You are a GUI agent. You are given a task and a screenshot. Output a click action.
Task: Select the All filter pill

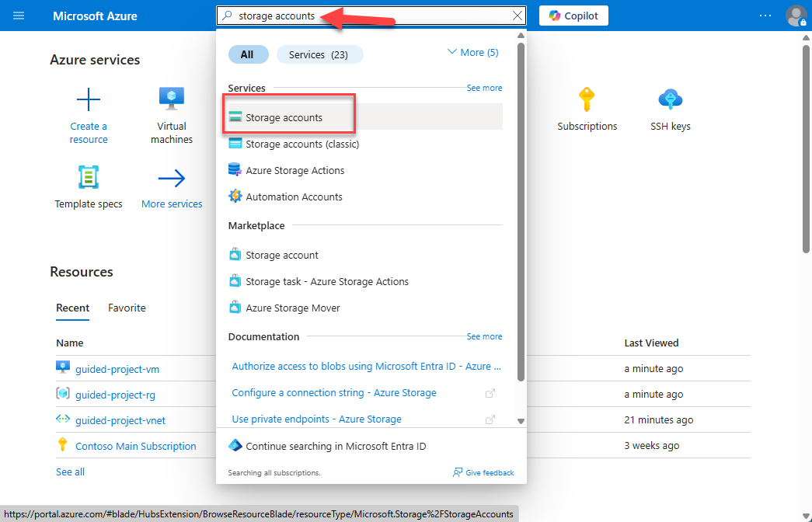point(248,54)
